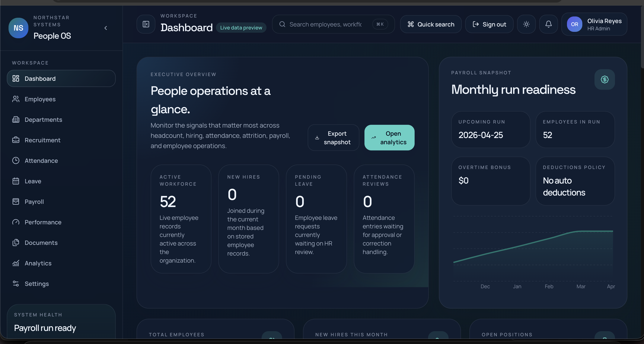Click the Dashboard grid icon
This screenshot has height=344, width=644.
pyautogui.click(x=16, y=78)
